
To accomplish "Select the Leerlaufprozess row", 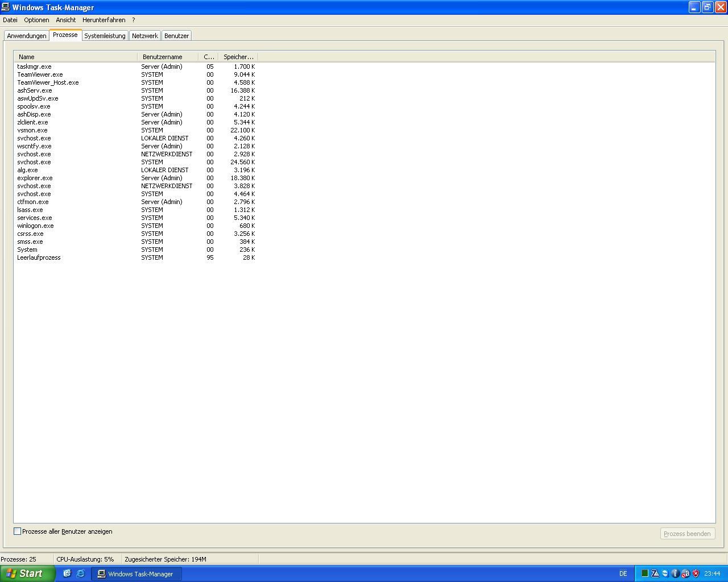I will (136, 257).
